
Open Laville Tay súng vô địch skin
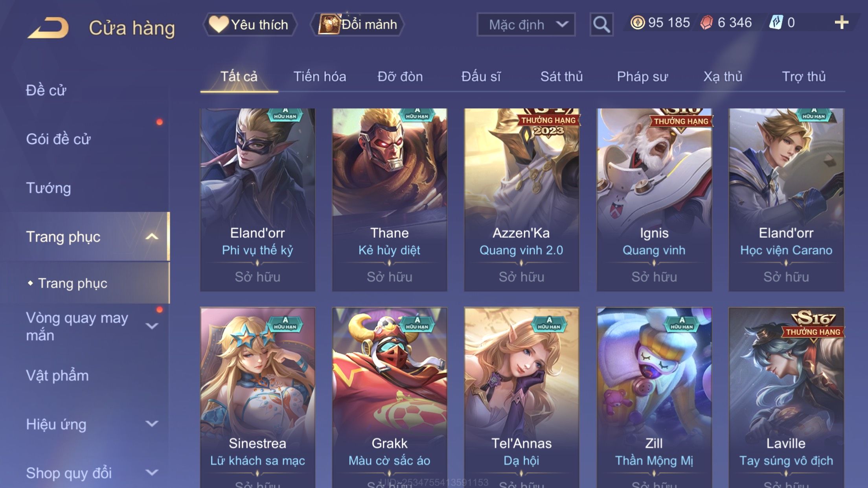click(786, 398)
